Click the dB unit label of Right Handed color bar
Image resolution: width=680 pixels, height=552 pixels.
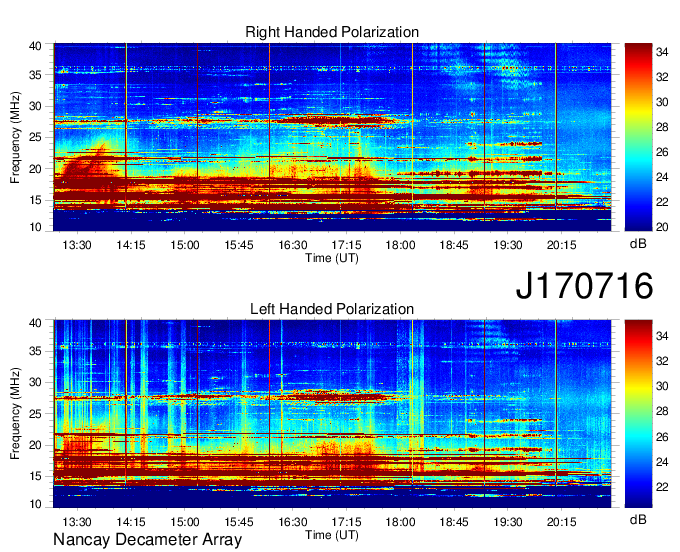pos(638,244)
